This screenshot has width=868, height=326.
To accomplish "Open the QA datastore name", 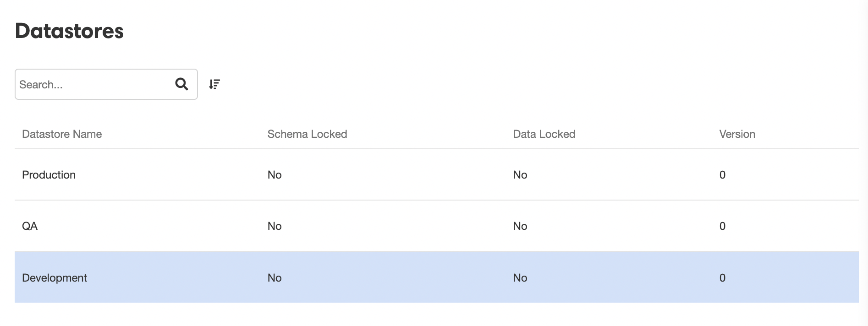I will (30, 226).
